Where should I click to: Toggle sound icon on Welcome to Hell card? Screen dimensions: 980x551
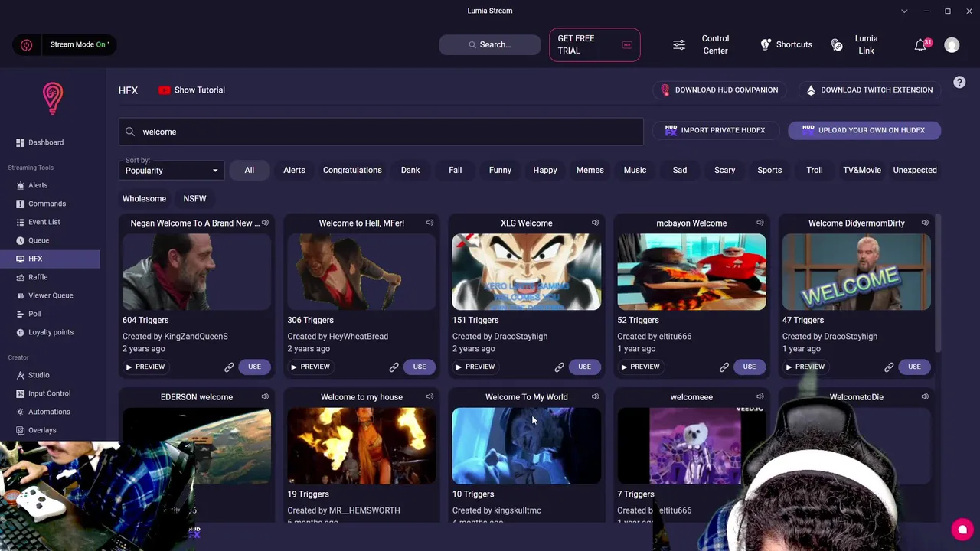coord(430,223)
